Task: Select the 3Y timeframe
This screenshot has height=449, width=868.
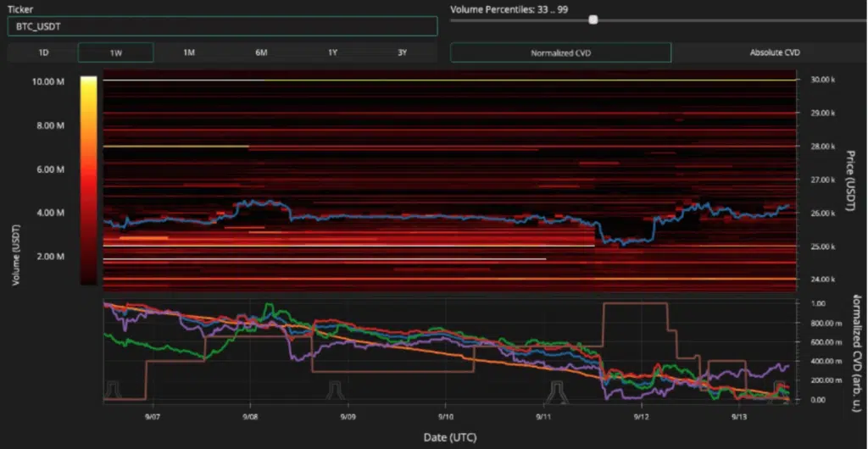Action: (403, 53)
